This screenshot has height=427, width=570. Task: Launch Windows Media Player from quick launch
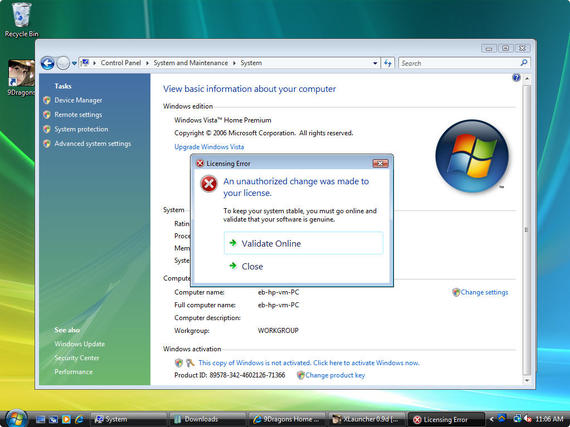point(66,419)
